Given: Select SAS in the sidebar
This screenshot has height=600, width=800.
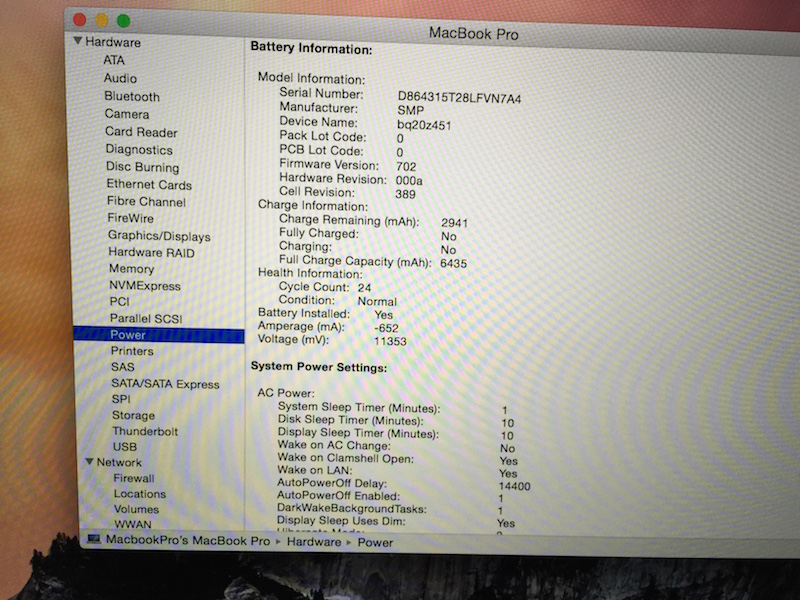Looking at the screenshot, I should pos(122,367).
